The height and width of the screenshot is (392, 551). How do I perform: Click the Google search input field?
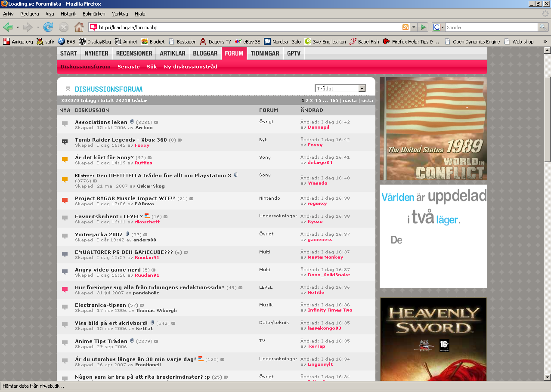pyautogui.click(x=491, y=27)
